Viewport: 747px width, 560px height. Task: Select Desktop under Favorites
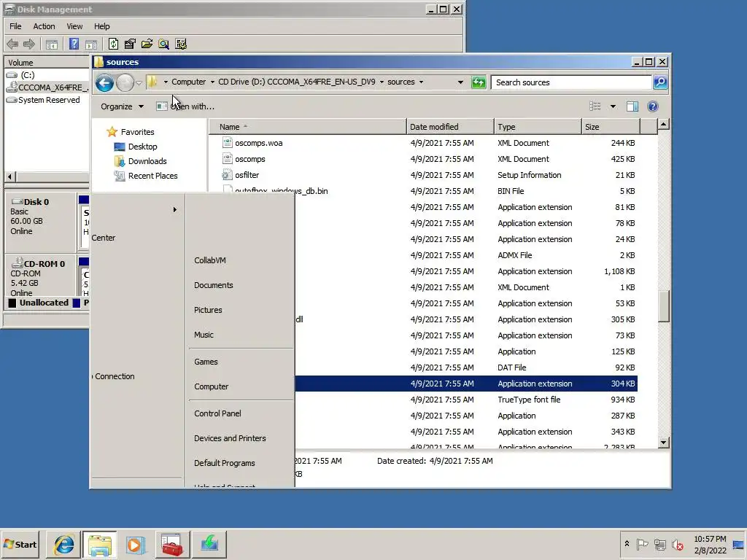(136, 147)
